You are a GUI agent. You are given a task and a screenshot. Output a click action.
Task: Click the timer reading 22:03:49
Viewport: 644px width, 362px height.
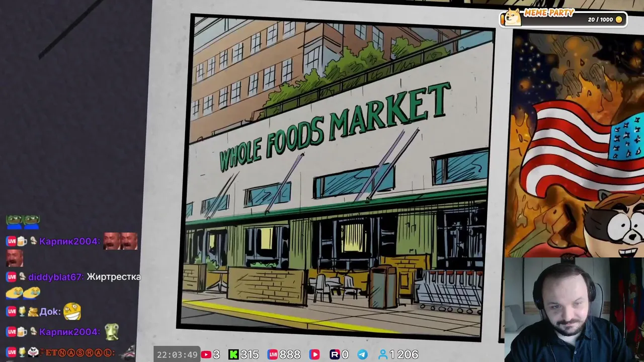tap(177, 354)
